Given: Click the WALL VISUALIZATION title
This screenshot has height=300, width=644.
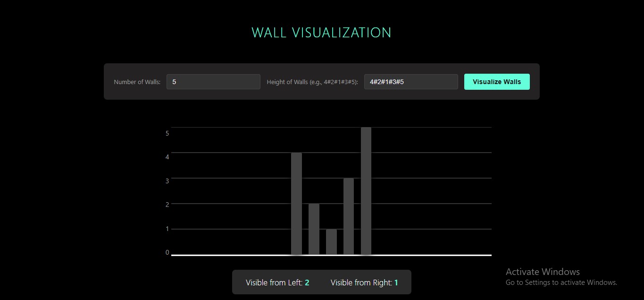Looking at the screenshot, I should [x=321, y=32].
